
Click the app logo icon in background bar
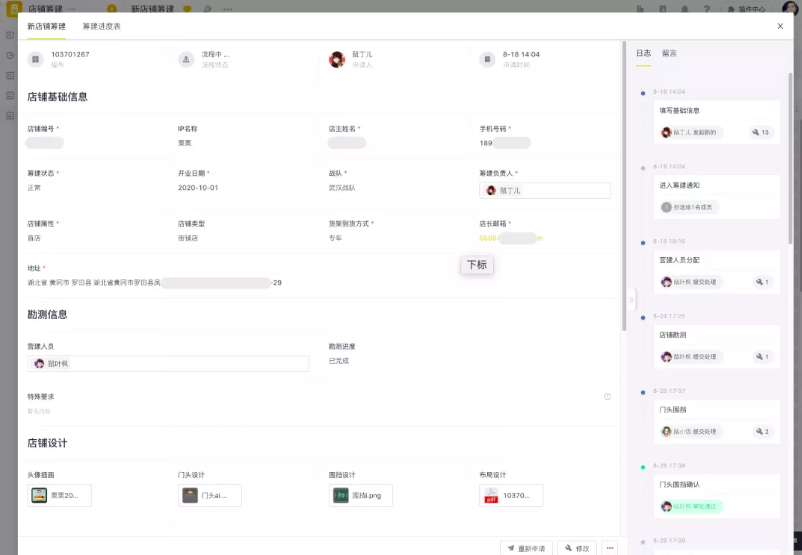(14, 8)
